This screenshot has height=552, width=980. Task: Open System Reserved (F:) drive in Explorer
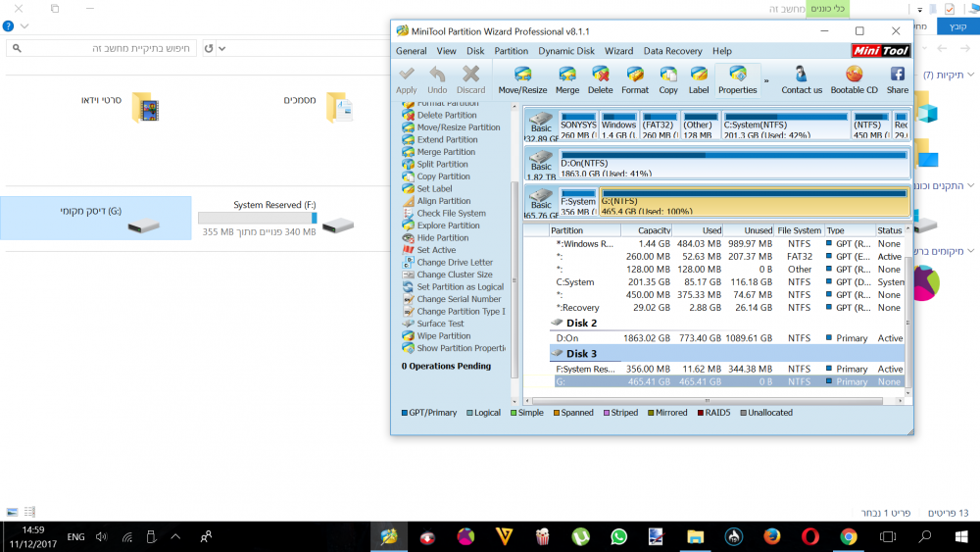coord(275,219)
